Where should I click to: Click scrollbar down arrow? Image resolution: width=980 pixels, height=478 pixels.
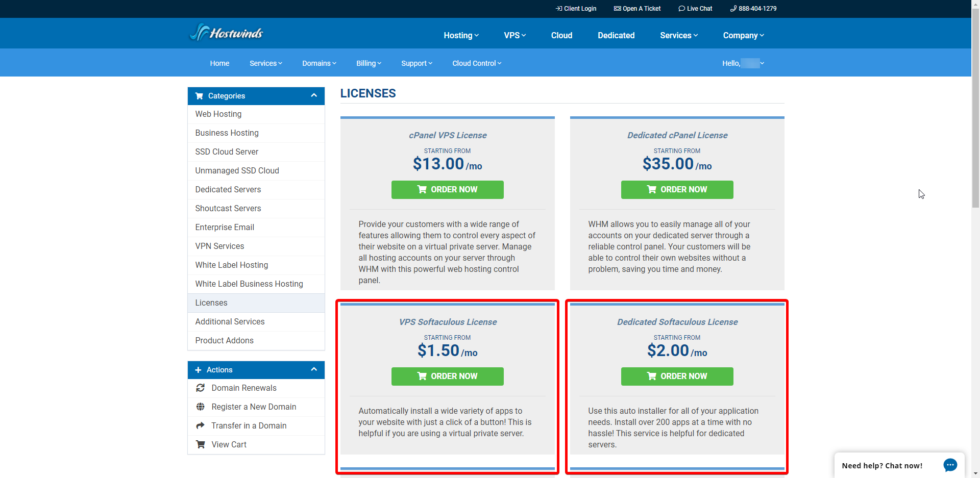click(975, 474)
